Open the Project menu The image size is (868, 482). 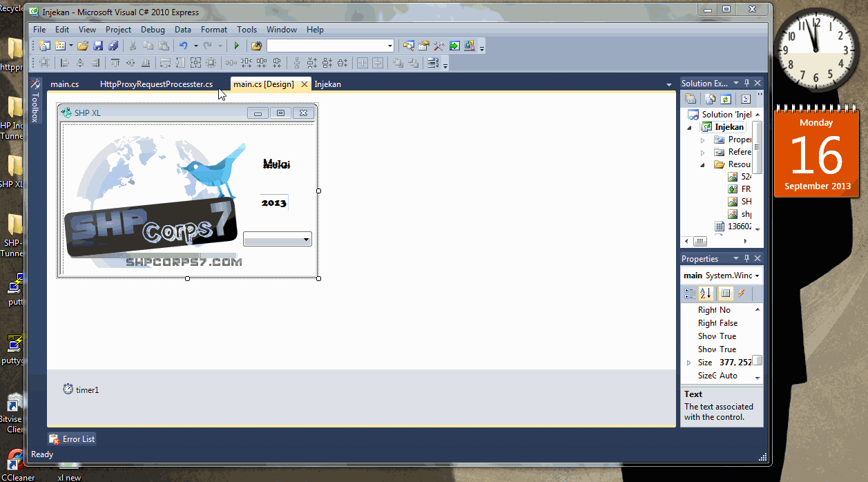tap(118, 30)
